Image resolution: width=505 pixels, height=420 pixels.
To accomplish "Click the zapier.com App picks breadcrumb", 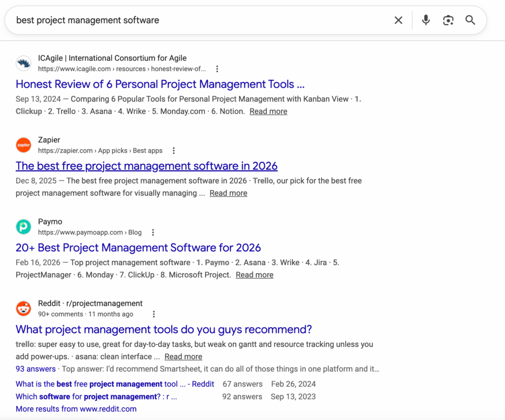I will (x=100, y=151).
